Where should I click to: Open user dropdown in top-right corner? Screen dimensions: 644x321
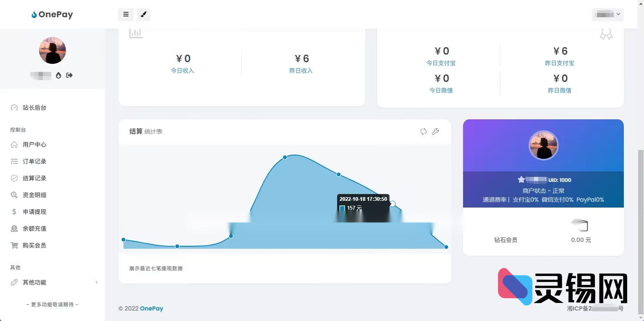[x=608, y=14]
